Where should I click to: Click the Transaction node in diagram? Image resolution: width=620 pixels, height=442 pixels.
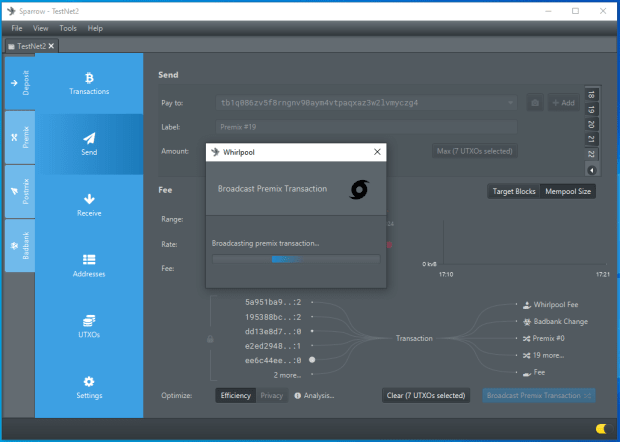click(x=414, y=338)
